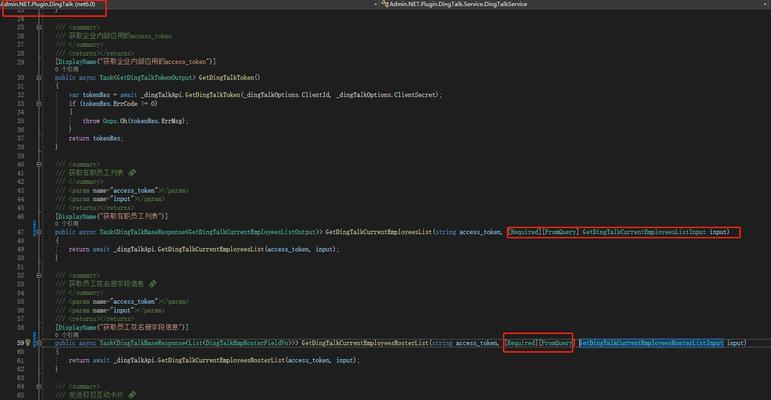771x400 pixels.
Task: Click line number 61 in the gutter
Action: point(21,361)
